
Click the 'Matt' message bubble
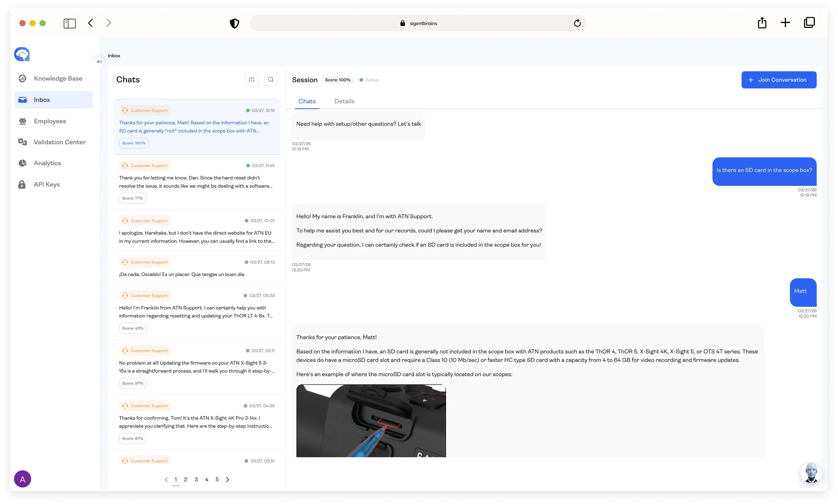coord(803,292)
